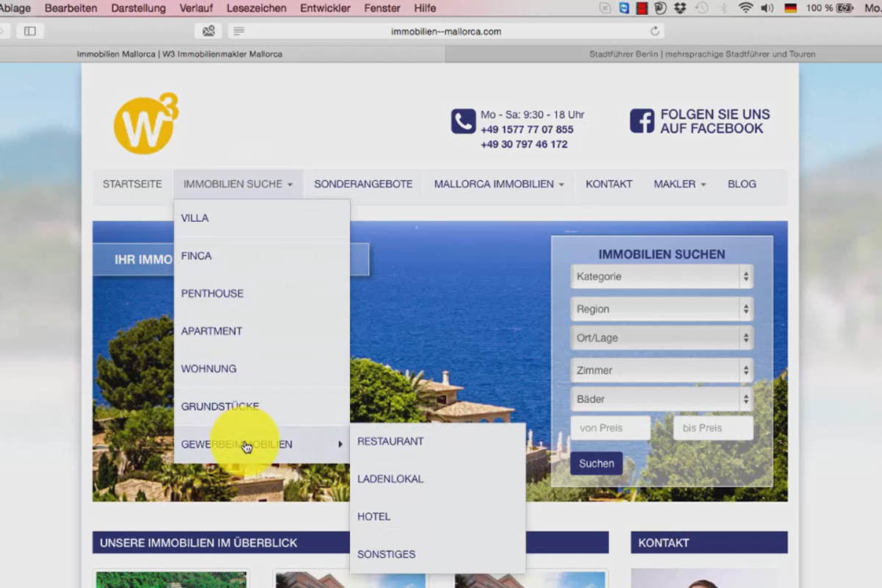
Task: Open the Kategorie dropdown
Action: 661,277
